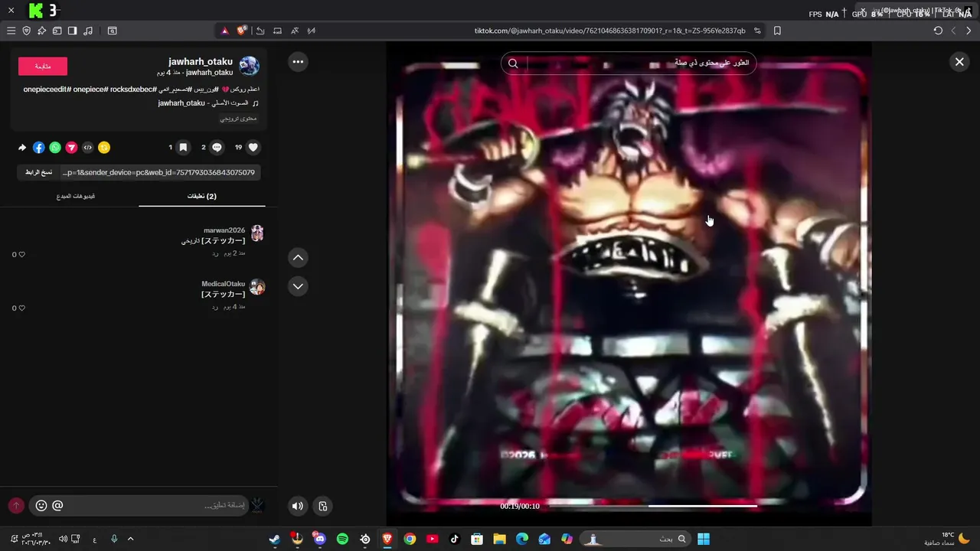This screenshot has height=551, width=980.
Task: Open Steam from the taskbar
Action: 275,539
